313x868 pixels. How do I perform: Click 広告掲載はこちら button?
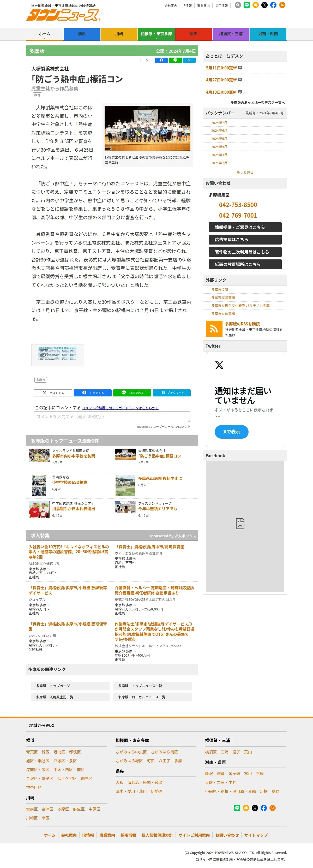[245, 240]
